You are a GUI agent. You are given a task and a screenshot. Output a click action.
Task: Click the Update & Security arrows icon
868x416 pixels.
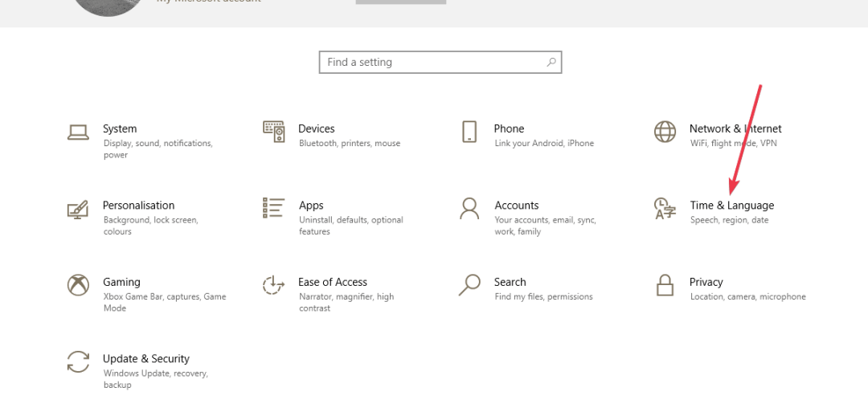[x=78, y=361]
